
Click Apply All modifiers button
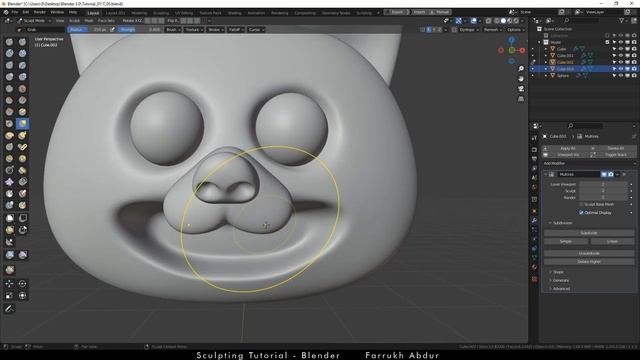(x=566, y=148)
